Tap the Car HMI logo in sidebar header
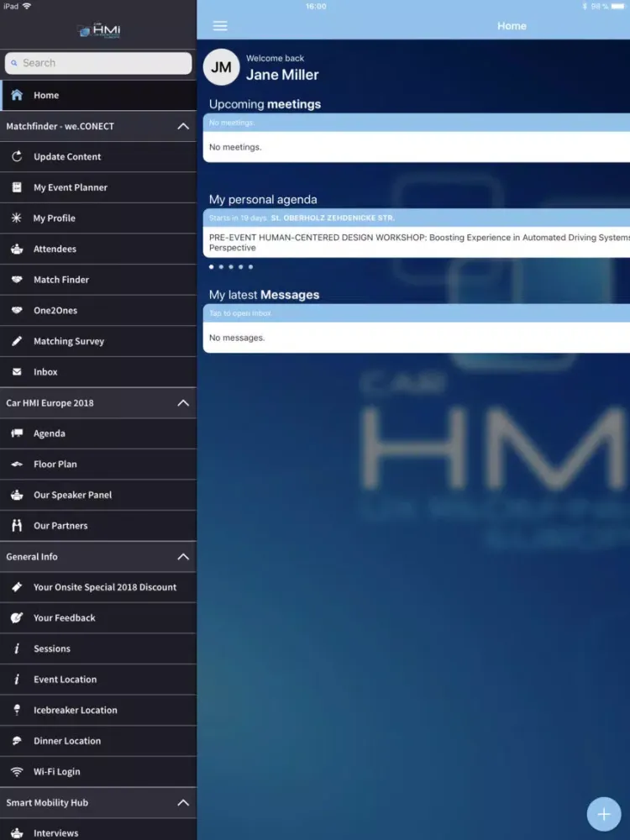The width and height of the screenshot is (630, 840). click(98, 30)
